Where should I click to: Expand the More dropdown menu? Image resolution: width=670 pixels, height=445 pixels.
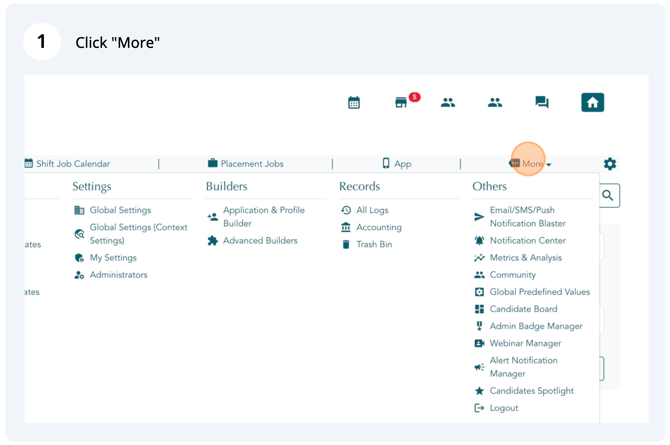click(x=530, y=164)
